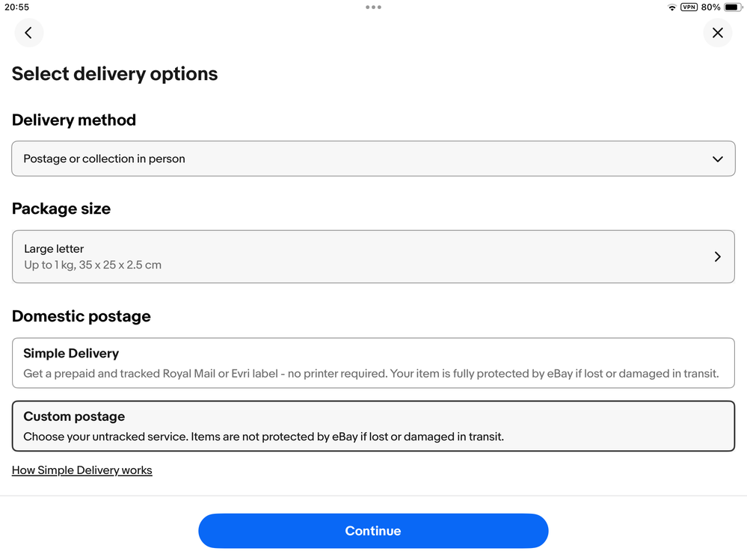747x560 pixels.
Task: Go back using the left arrow icon
Action: click(28, 33)
